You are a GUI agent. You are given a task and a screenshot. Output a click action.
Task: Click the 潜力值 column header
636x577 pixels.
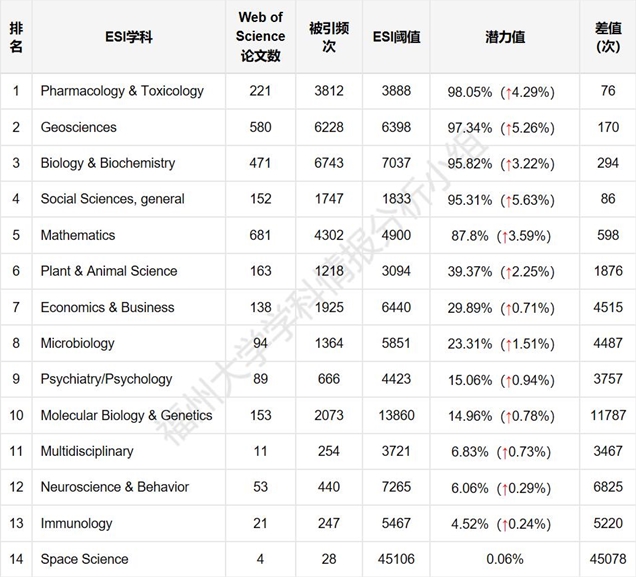tap(505, 37)
